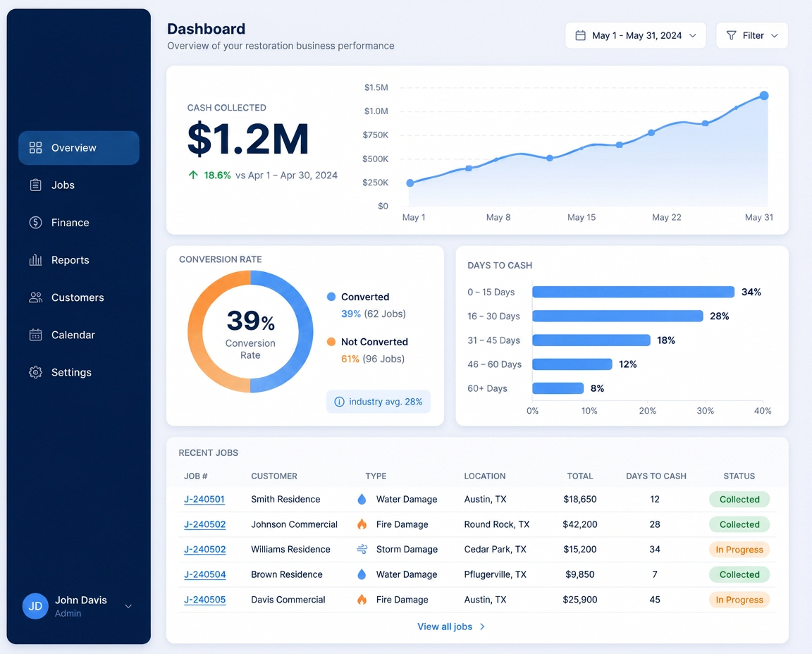Click the Overview grid icon in sidebar
Screen dimensions: 812x654
point(35,147)
